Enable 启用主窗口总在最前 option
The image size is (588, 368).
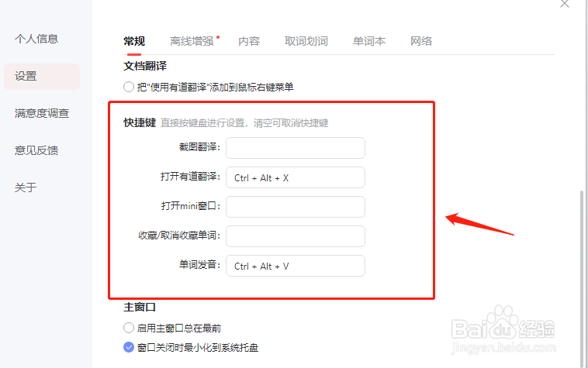(x=129, y=328)
